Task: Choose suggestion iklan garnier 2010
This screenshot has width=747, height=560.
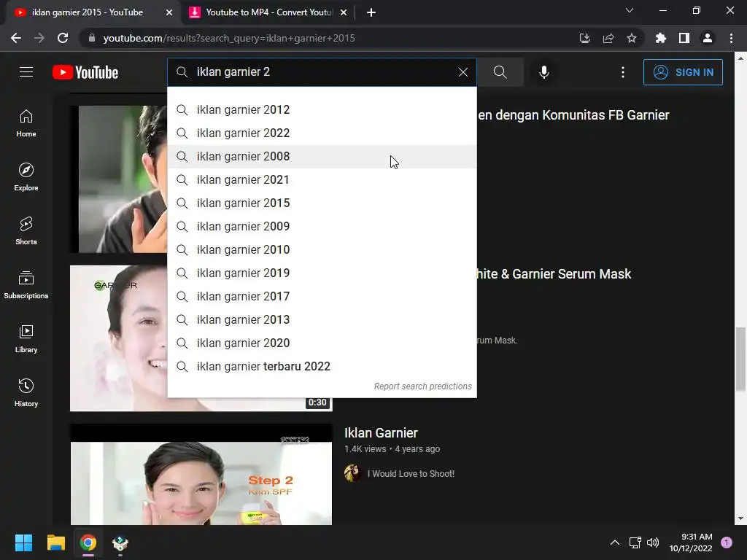Action: point(322,249)
